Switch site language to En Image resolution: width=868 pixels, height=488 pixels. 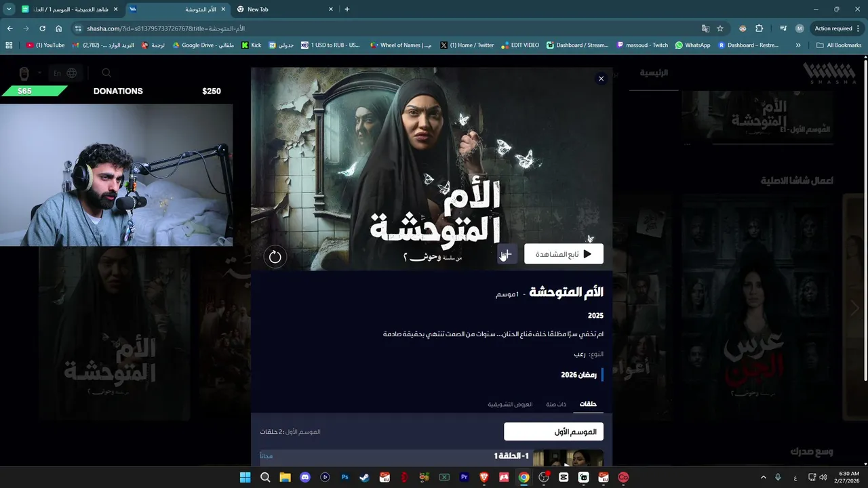click(57, 73)
